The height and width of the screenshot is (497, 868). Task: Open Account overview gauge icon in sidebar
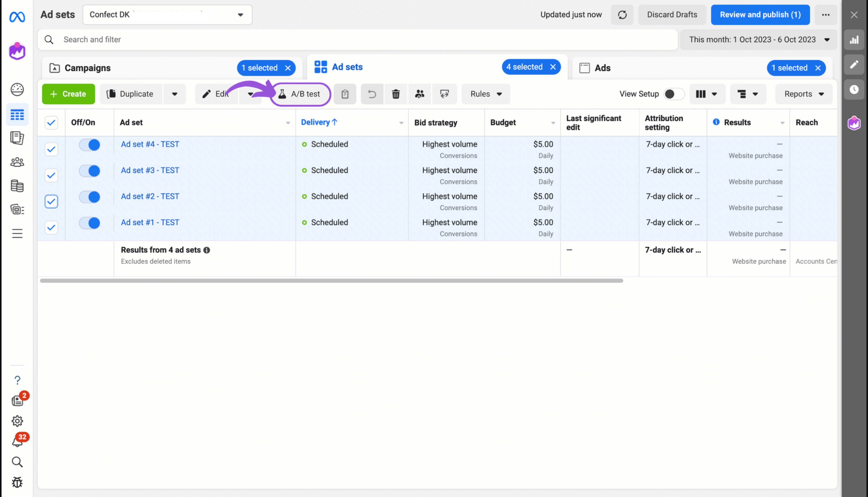[x=17, y=89]
